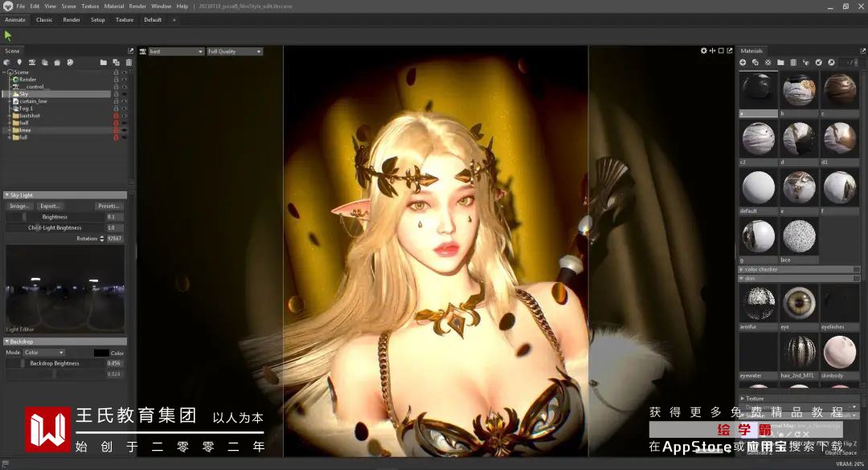This screenshot has width=868, height=470.
Task: Export material with the arrow-out icon
Action: 832,63
